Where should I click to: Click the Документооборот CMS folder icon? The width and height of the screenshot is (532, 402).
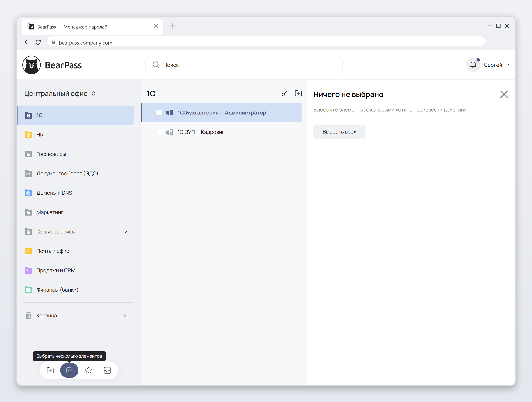[28, 173]
